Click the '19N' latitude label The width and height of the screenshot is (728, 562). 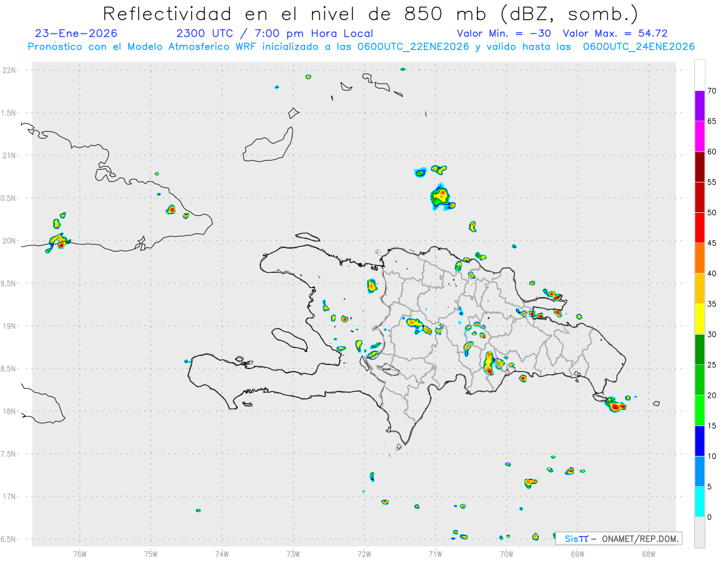(x=10, y=326)
